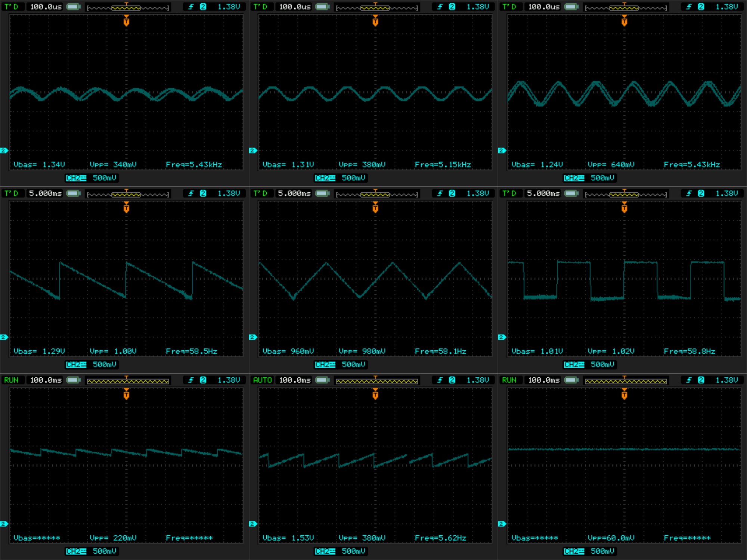Viewport: 747px width, 560px height.
Task: Click the Vpp= 340mV readout
Action: click(113, 165)
